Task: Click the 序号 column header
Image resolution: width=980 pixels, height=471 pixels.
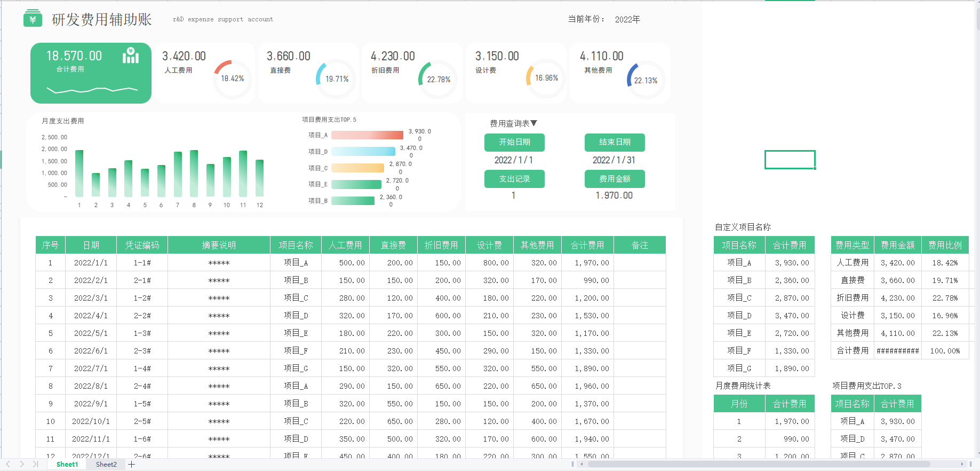Action: [50, 245]
